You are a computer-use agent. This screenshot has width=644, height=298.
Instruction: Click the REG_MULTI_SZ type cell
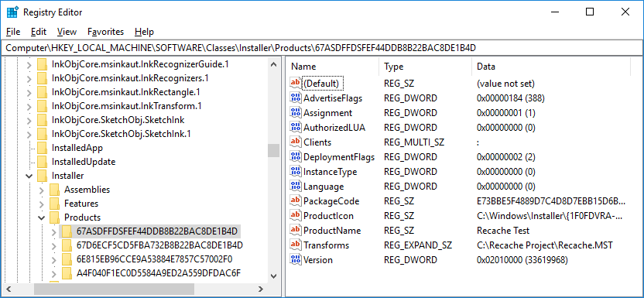click(x=414, y=142)
